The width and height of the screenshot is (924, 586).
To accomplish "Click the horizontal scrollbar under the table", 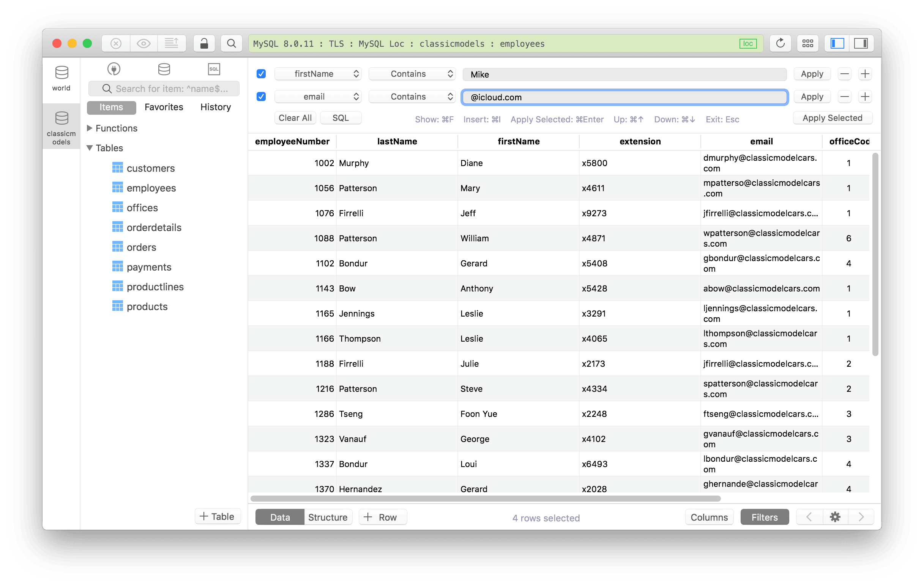I will pyautogui.click(x=486, y=499).
